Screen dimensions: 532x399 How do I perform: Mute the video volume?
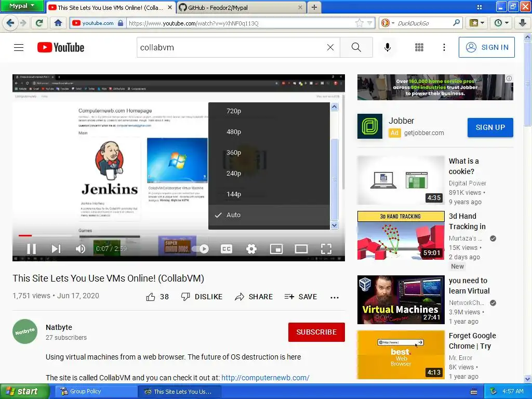pos(81,249)
